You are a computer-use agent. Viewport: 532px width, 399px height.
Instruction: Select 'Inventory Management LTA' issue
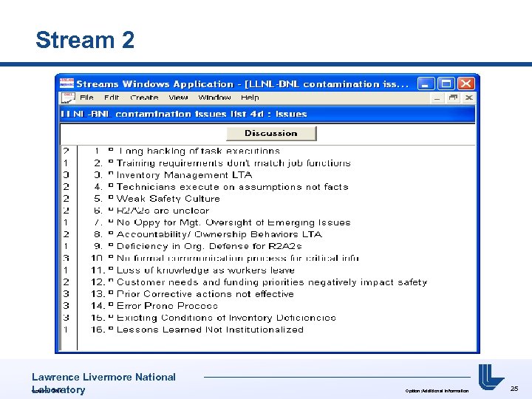click(x=184, y=175)
